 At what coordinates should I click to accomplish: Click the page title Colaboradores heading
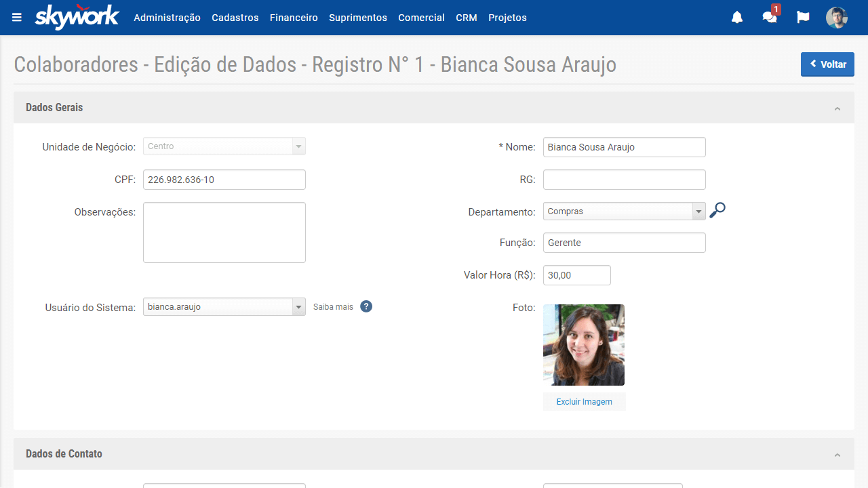point(315,64)
